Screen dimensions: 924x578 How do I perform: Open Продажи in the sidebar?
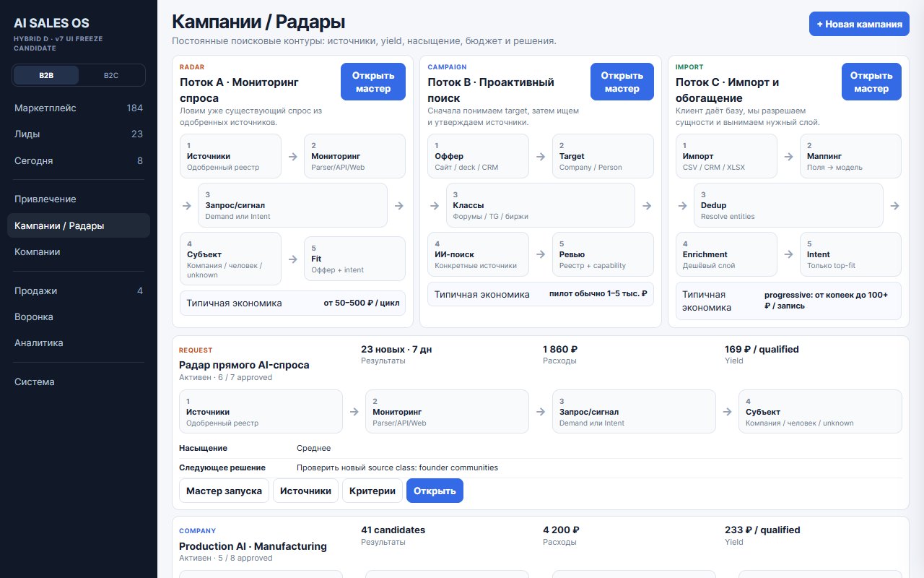pyautogui.click(x=79, y=290)
